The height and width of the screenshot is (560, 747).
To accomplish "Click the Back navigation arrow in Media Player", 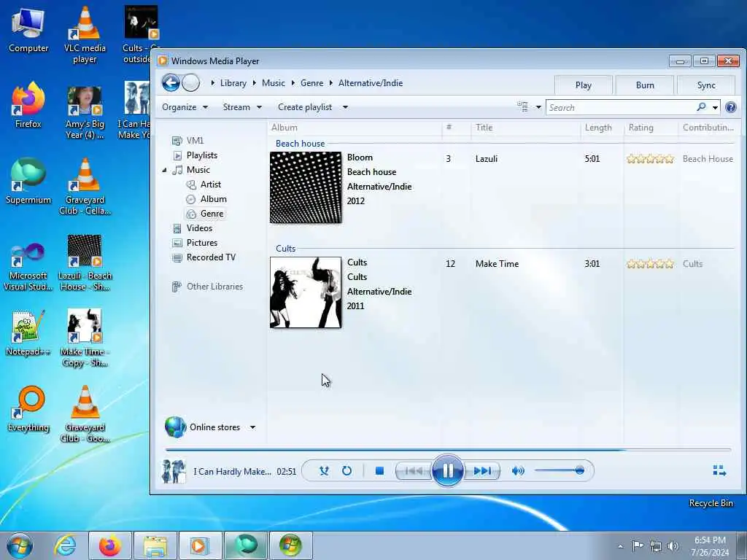I will tap(171, 83).
